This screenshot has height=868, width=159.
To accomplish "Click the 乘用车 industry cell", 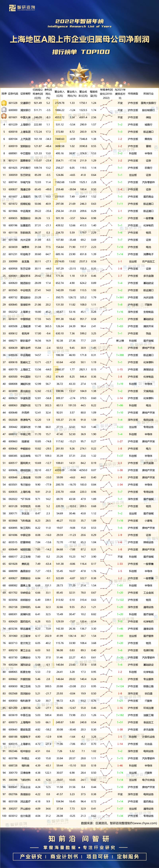I will coord(148,139).
